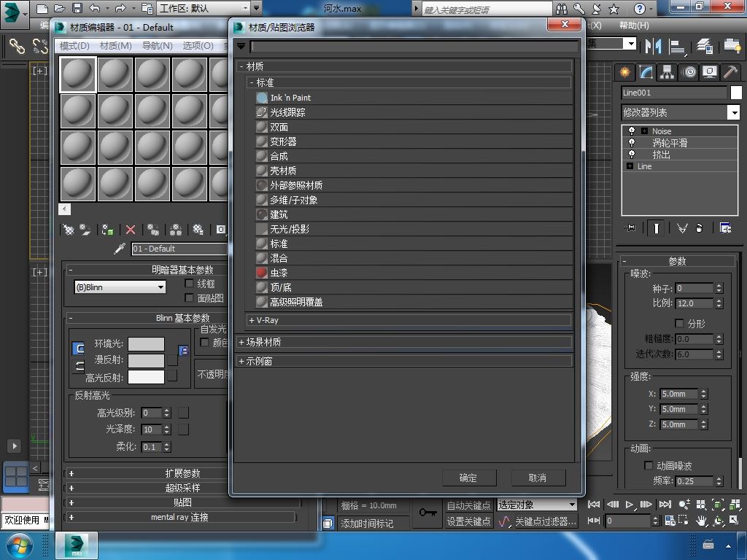Image resolution: width=747 pixels, height=560 pixels.
Task: Expand the 扩展参数 rollout
Action: tap(182, 473)
